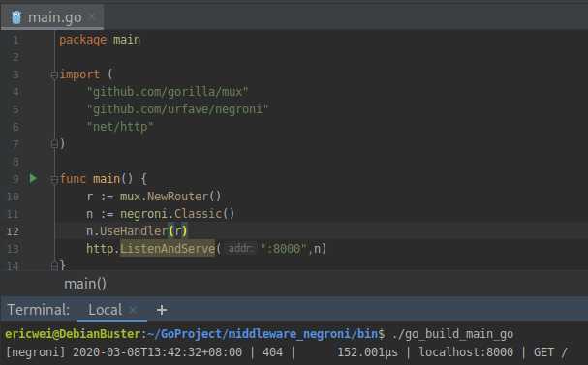588x365 pixels.
Task: Click line number 4 in gutter
Action: click(15, 92)
